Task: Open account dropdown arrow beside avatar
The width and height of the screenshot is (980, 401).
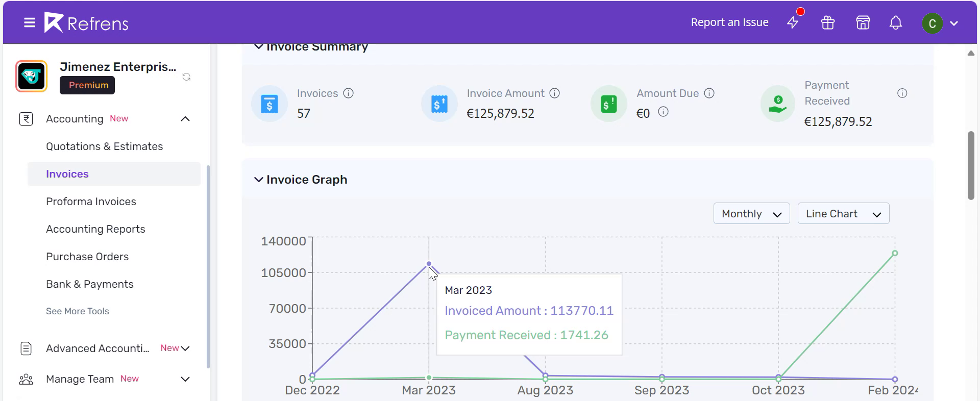Action: click(954, 23)
